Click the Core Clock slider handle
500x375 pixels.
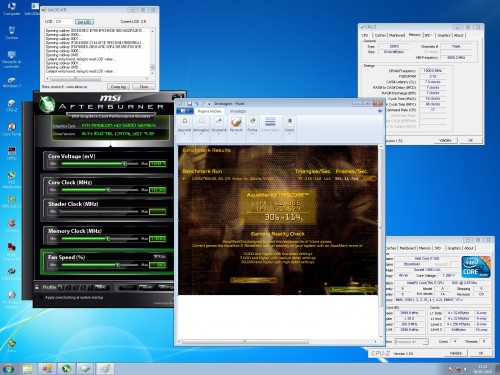pos(108,190)
